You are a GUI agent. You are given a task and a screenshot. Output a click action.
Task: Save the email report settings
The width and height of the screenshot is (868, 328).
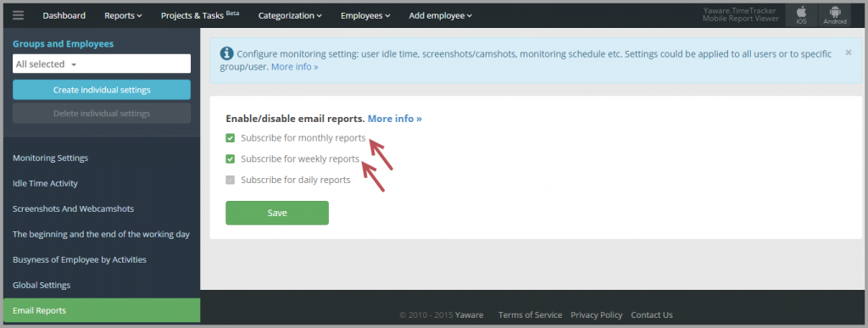coord(277,213)
